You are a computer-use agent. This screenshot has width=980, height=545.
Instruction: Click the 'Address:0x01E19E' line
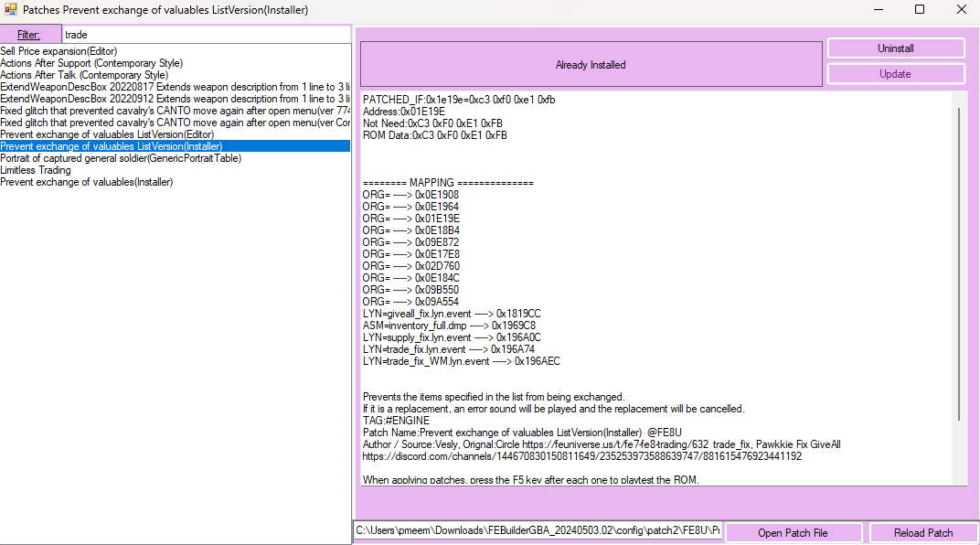point(404,112)
